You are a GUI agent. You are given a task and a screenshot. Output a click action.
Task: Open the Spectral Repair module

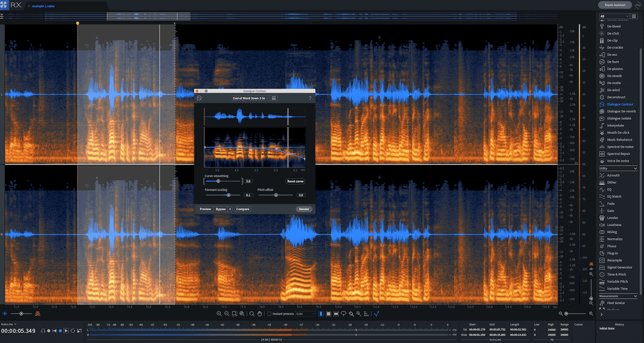619,154
